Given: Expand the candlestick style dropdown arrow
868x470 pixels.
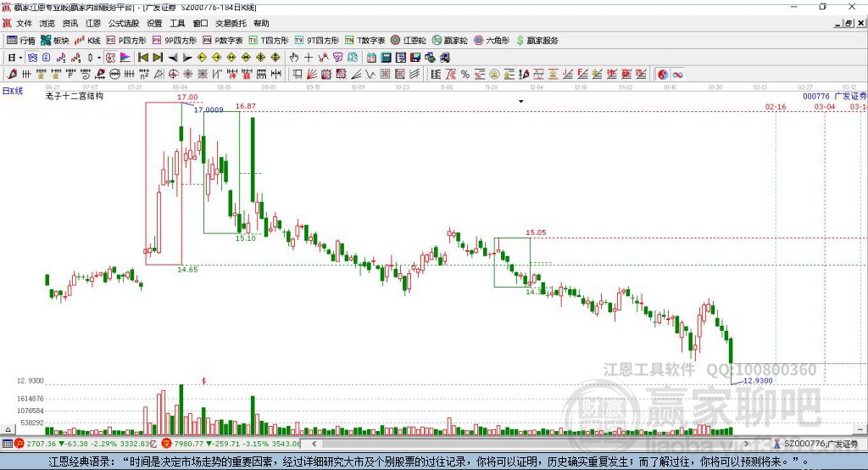Looking at the screenshot, I should point(99,58).
